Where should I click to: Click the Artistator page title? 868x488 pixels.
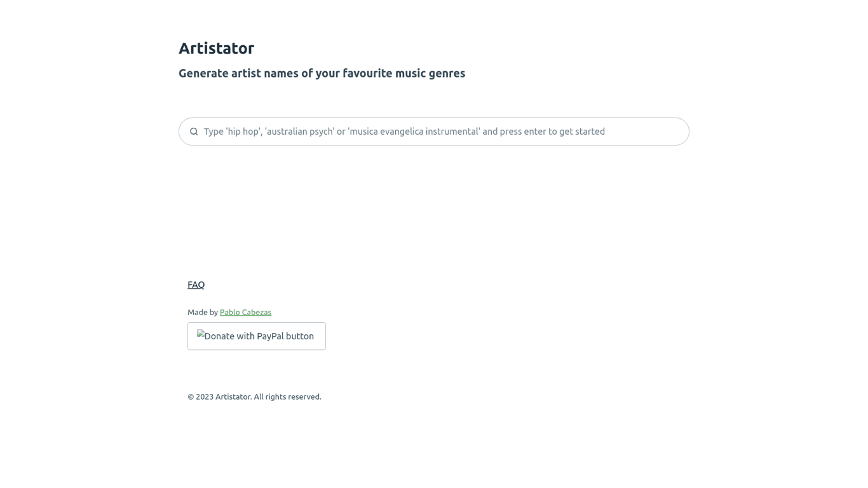(216, 48)
